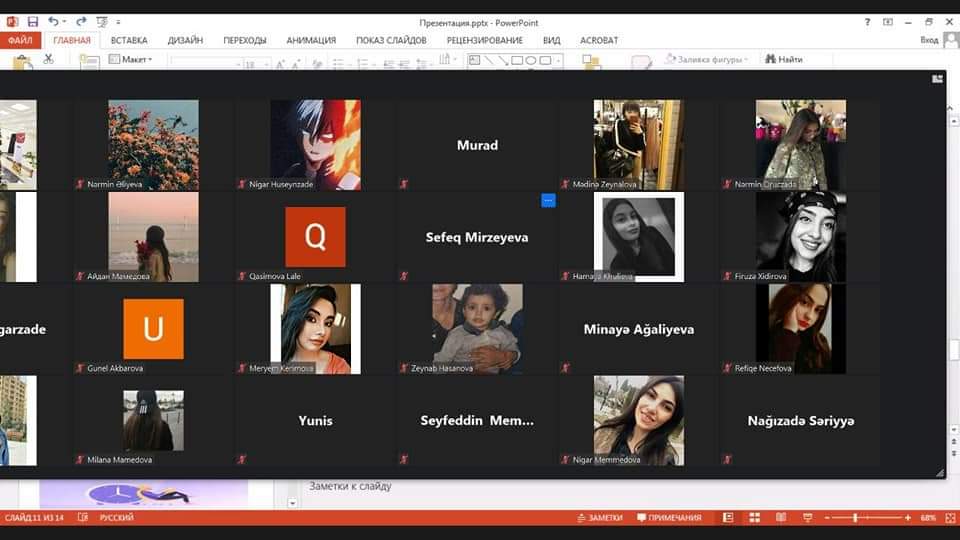
Task: Click the Minayə Ağaliyeva name tile
Action: click(639, 329)
